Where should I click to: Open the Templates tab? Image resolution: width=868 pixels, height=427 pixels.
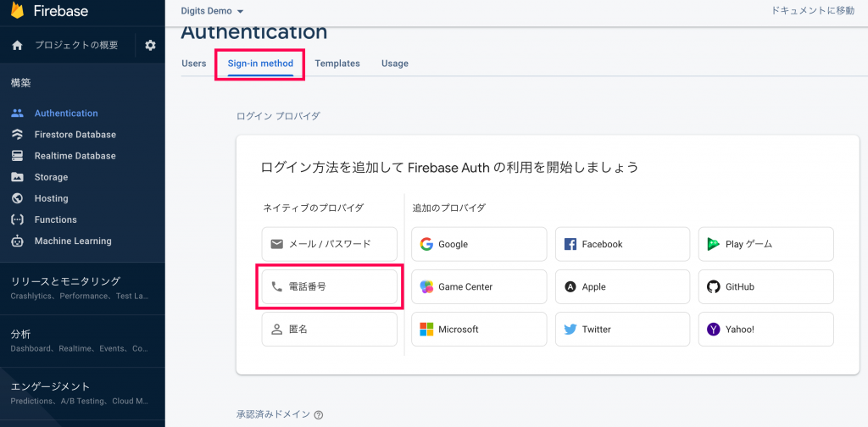click(x=337, y=64)
